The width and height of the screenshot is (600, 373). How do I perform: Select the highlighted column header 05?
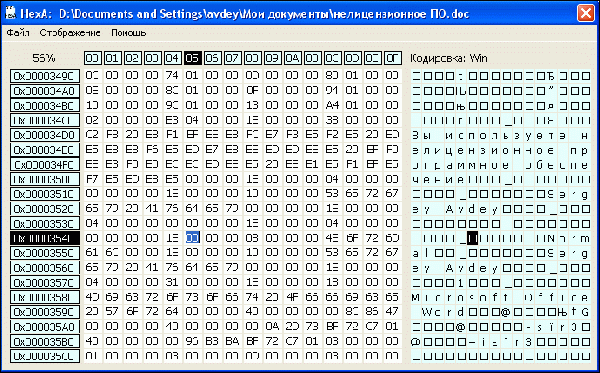[x=192, y=58]
